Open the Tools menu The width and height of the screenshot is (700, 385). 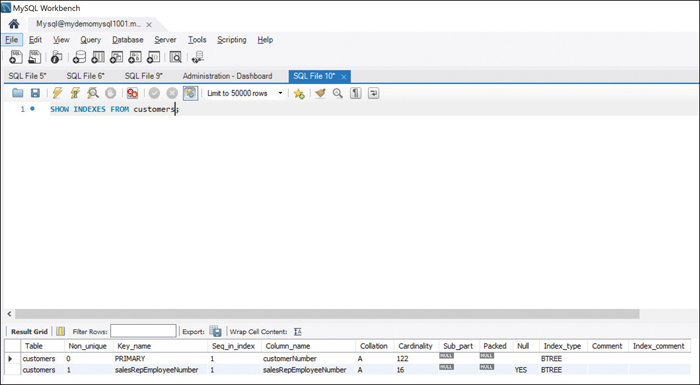[197, 40]
